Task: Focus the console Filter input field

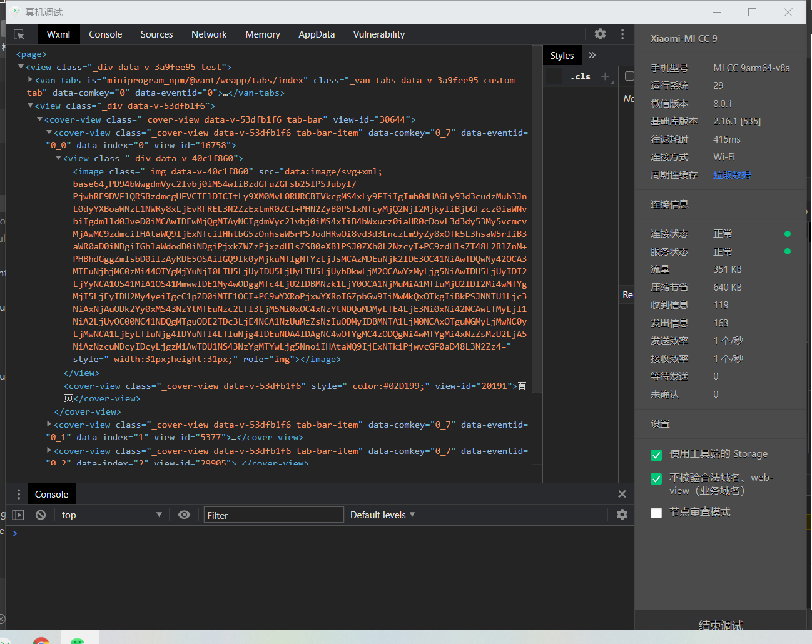Action: click(273, 515)
